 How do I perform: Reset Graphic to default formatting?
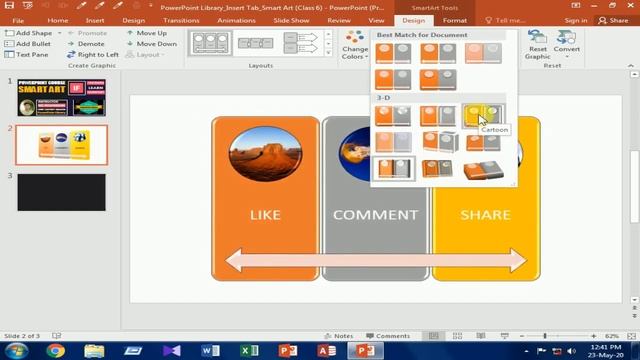click(538, 45)
